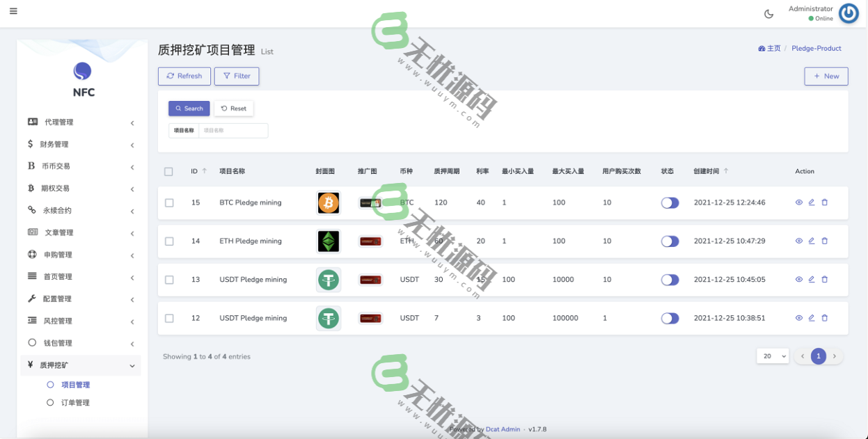Click the Refresh button
The width and height of the screenshot is (868, 439).
tap(184, 76)
